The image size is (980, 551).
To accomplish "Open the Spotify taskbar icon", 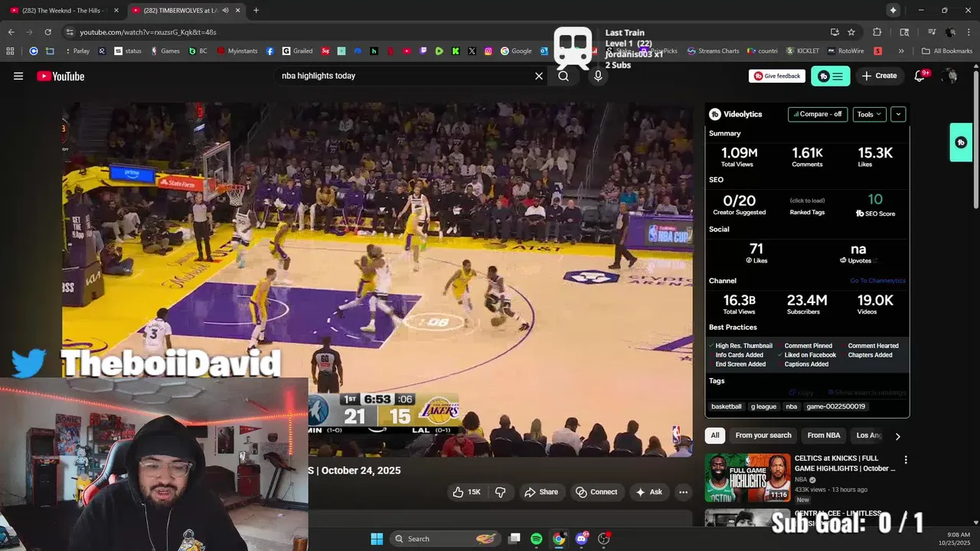I will [x=537, y=539].
